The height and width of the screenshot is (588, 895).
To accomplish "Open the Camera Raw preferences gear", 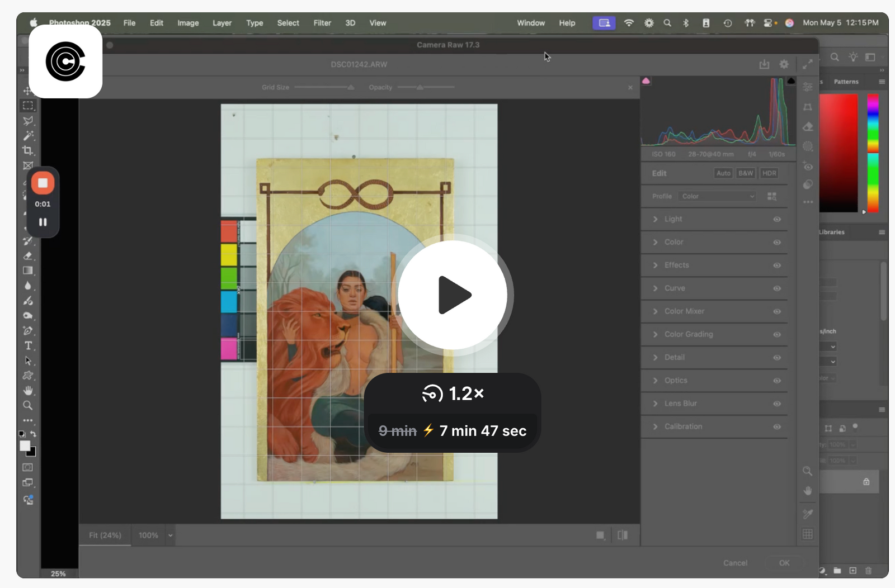I will 784,64.
